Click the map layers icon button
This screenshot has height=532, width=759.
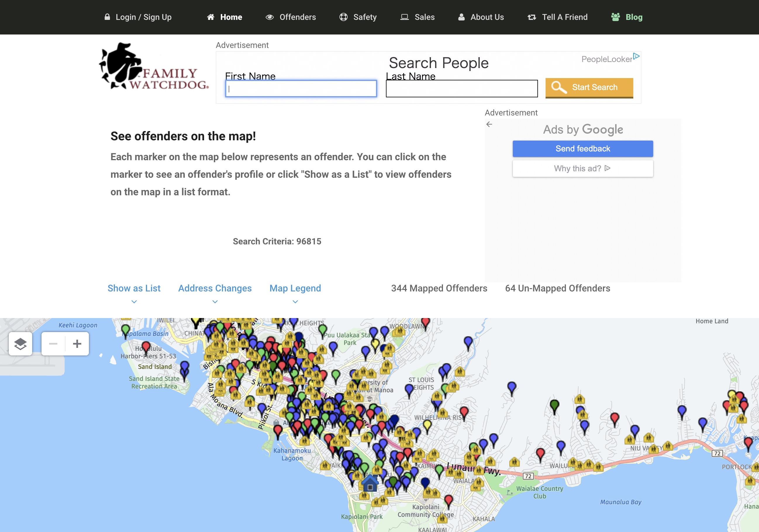pos(20,344)
